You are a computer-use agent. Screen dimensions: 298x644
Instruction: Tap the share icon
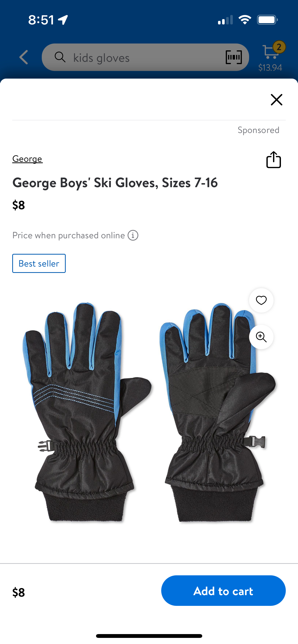[x=274, y=160]
